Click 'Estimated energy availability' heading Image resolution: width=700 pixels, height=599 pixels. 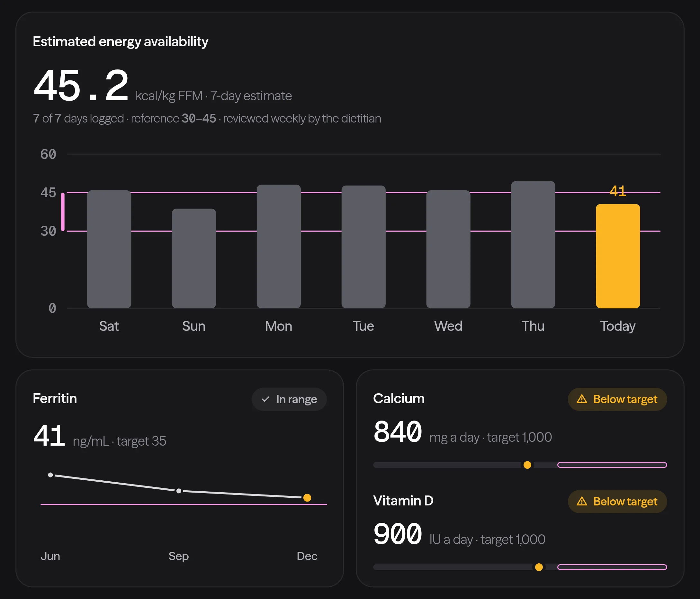pos(121,41)
